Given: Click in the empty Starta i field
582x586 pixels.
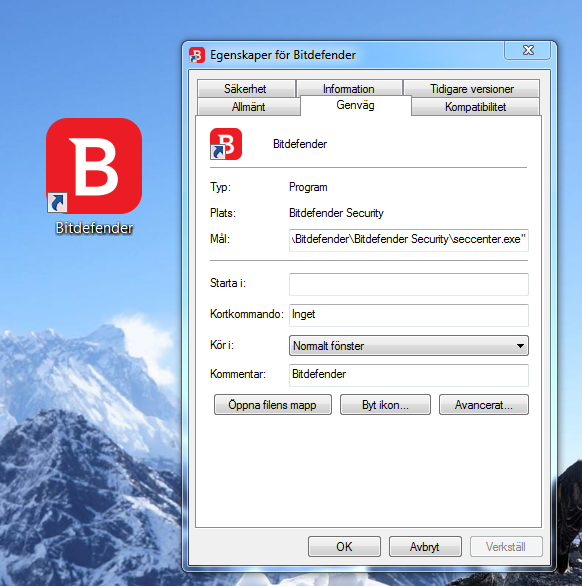Looking at the screenshot, I should point(409,284).
